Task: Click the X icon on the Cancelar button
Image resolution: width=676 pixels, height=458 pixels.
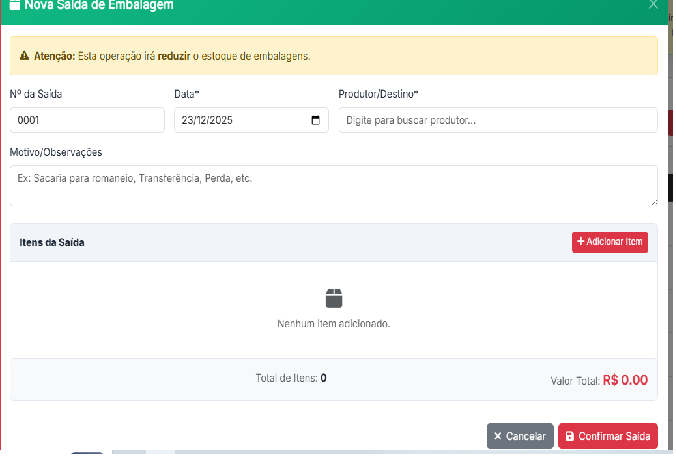Action: point(498,437)
